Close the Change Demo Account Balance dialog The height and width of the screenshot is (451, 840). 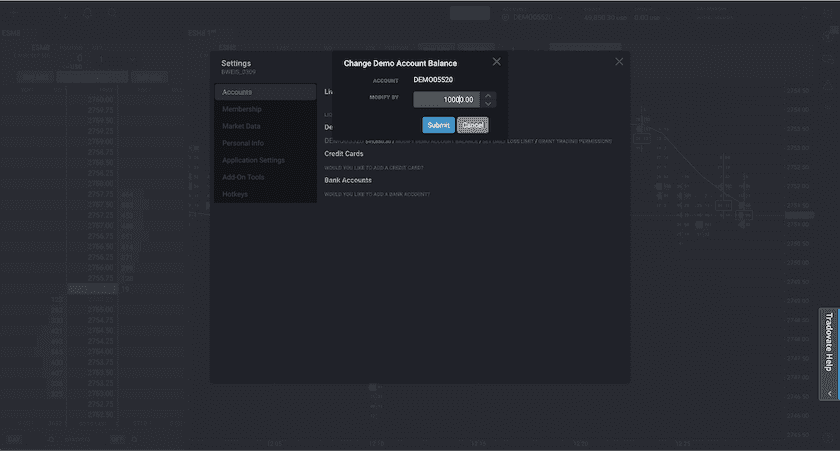coord(497,62)
